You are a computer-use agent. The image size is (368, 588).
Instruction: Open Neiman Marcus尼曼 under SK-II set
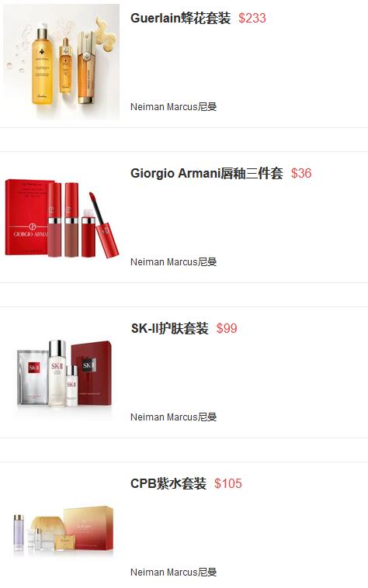173,417
